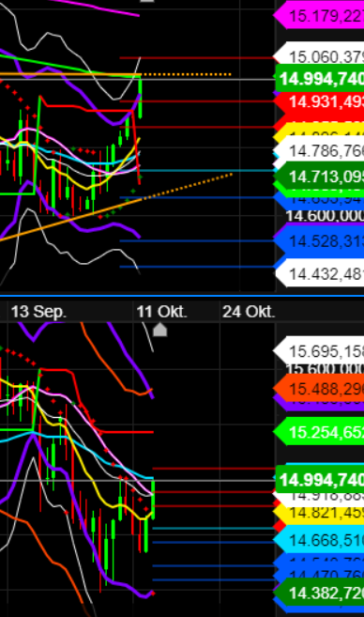Viewport: 364px width, 617px height.
Task: Click the orange 15.488,29 price label
Action: 319,389
